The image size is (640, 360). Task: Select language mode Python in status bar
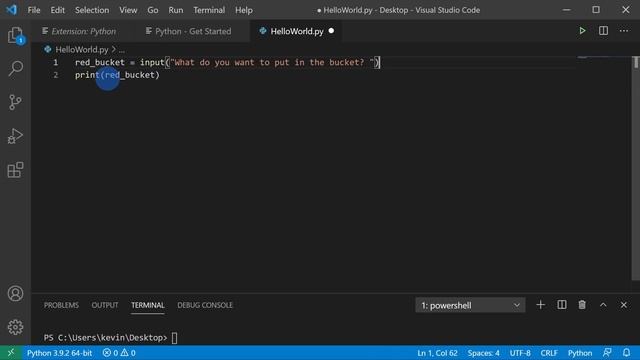tap(580, 353)
